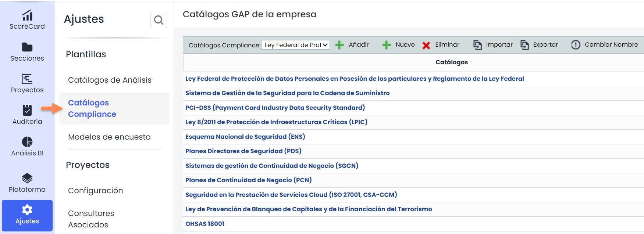Expand the Catálogos Compliance dropdown
Viewport: 644px width, 234px height.
[x=295, y=45]
